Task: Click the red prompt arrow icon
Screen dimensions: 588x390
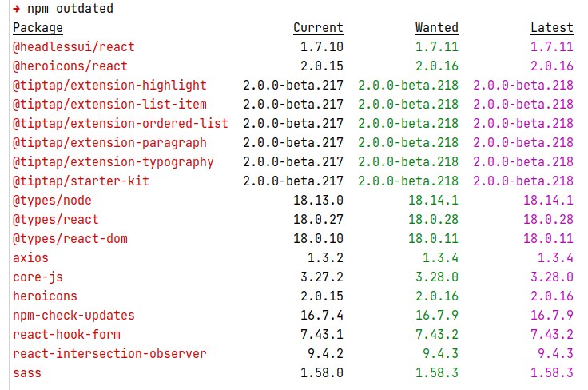Action: pyautogui.click(x=16, y=9)
